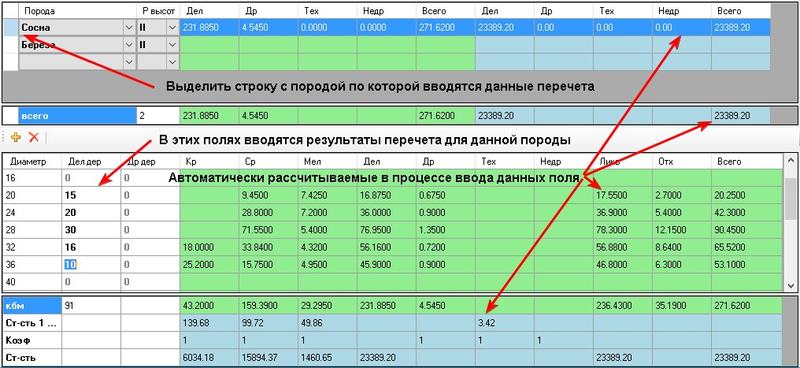
Task: Click the yellow plus add-row icon
Action: (15, 137)
